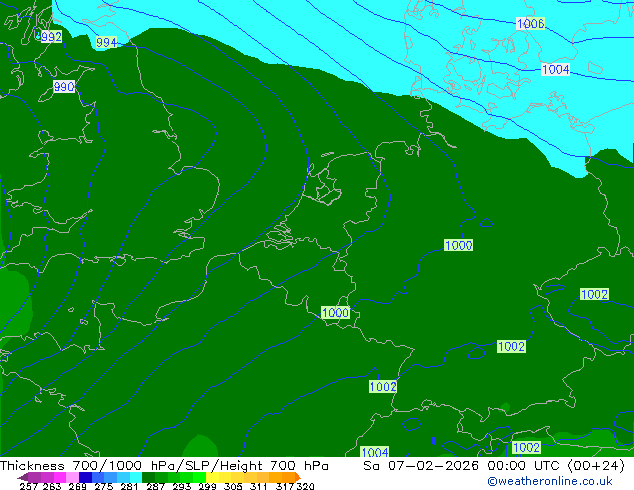The height and width of the screenshot is (490, 634).
Task: Pick the dark blue legend swatch
Action: pyautogui.click(x=85, y=477)
